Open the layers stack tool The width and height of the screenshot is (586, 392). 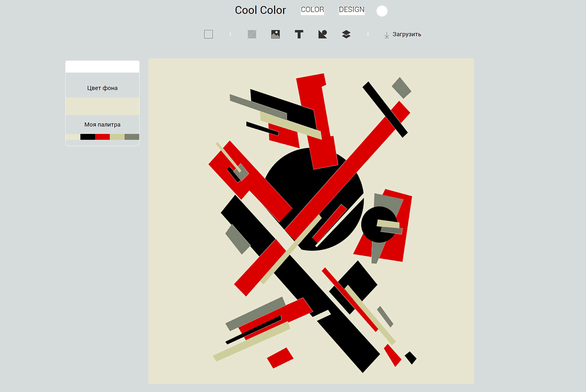coord(346,34)
